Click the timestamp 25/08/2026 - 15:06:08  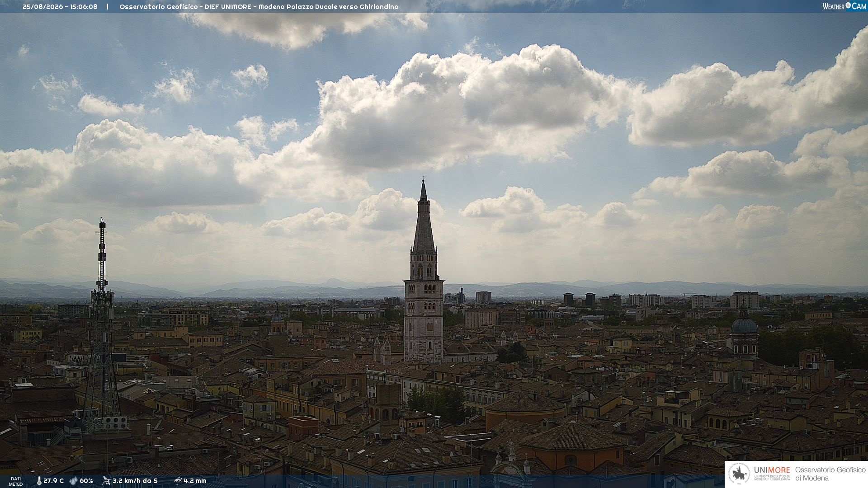coord(60,7)
